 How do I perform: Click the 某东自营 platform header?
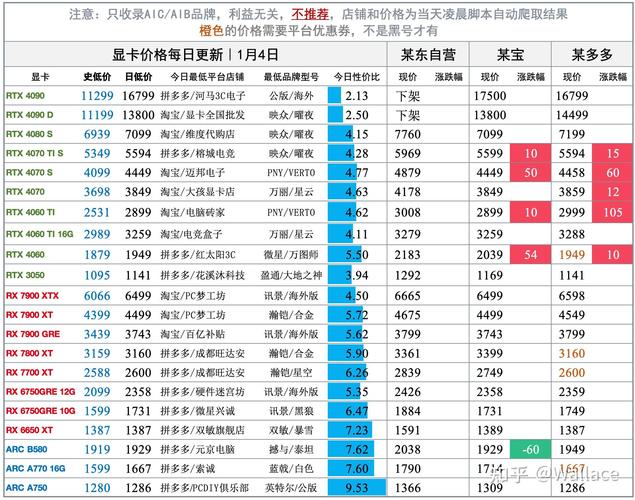(428, 55)
